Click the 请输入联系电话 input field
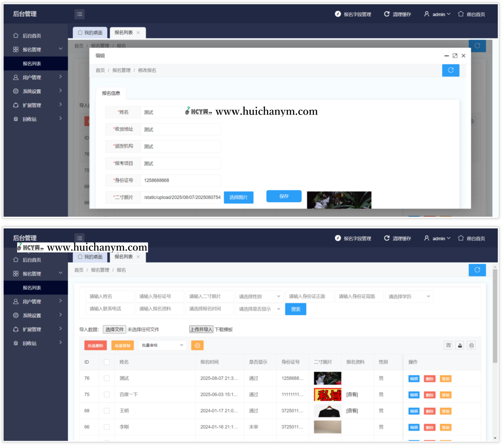The width and height of the screenshot is (503, 448). (x=110, y=309)
